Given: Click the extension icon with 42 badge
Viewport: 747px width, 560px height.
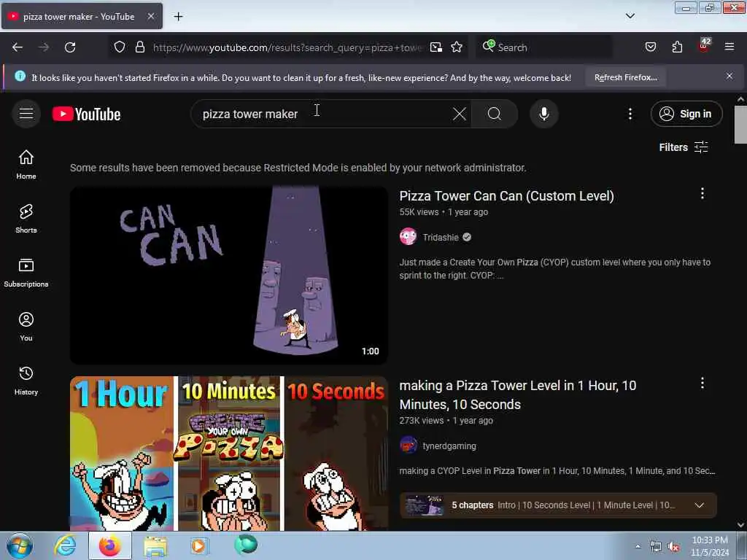Looking at the screenshot, I should pyautogui.click(x=704, y=46).
